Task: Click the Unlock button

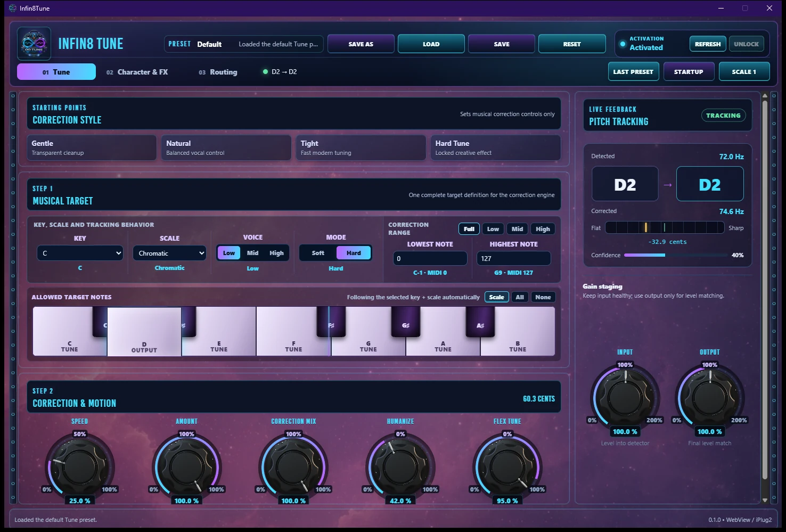Action: [747, 44]
